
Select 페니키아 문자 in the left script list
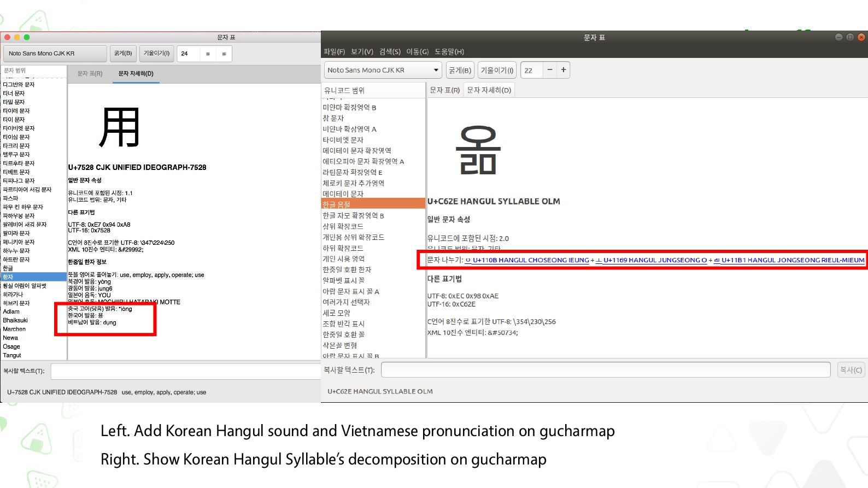(33, 242)
